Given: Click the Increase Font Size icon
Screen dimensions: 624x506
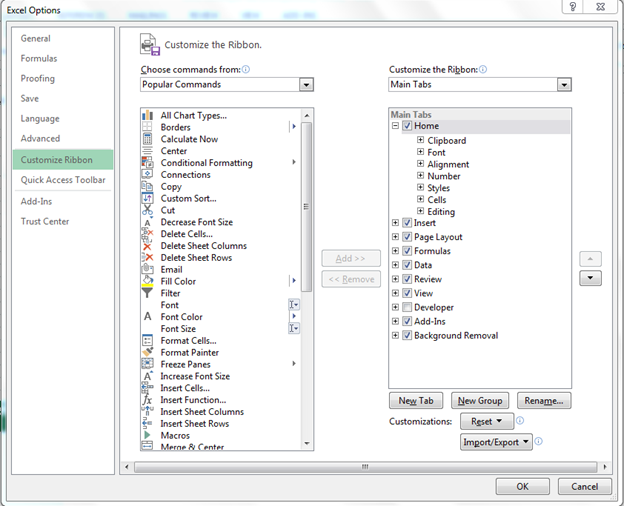Looking at the screenshot, I should pos(147,376).
